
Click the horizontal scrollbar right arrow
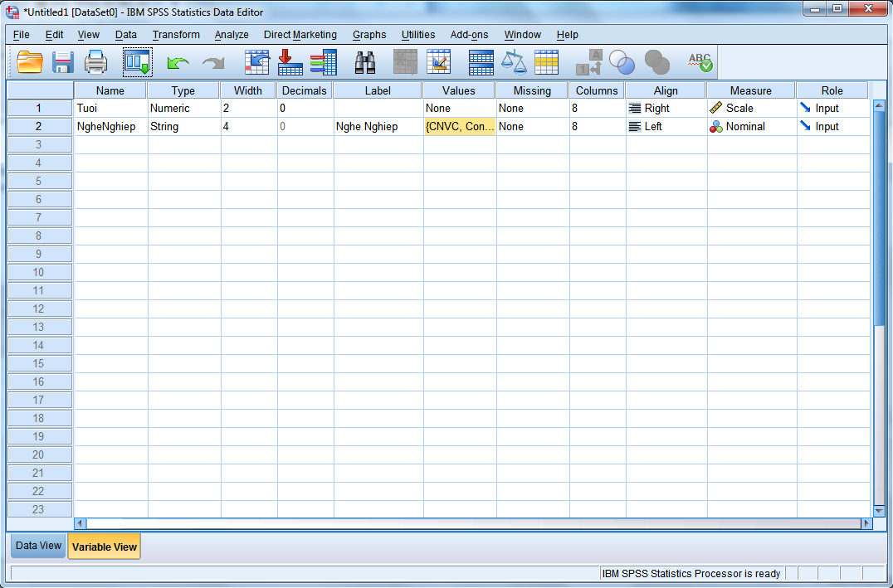point(866,523)
